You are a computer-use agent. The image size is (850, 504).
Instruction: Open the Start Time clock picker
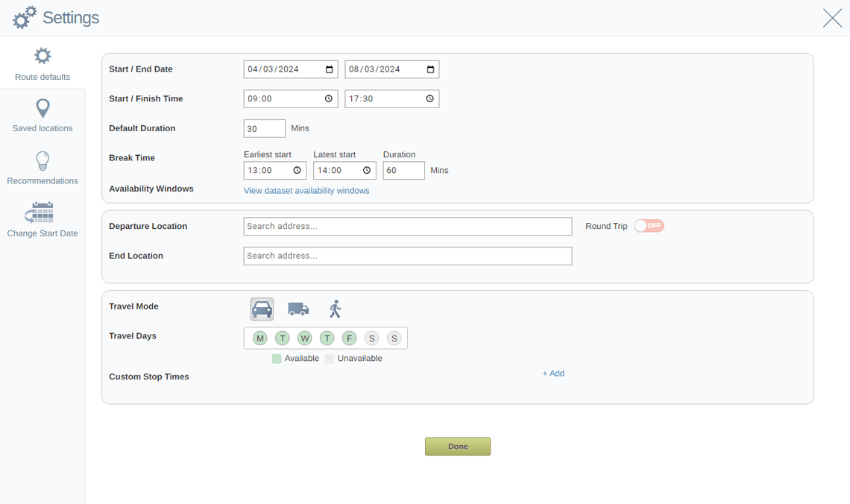click(x=329, y=98)
